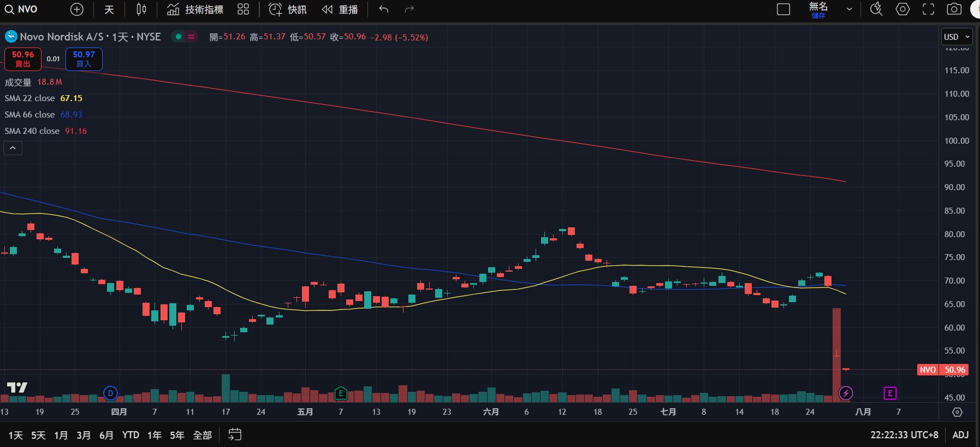The image size is (980, 447).
Task: Switch to the 5年 time range
Action: click(x=177, y=435)
